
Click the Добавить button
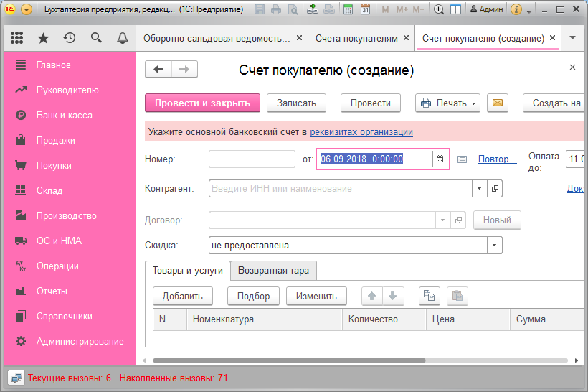point(183,296)
